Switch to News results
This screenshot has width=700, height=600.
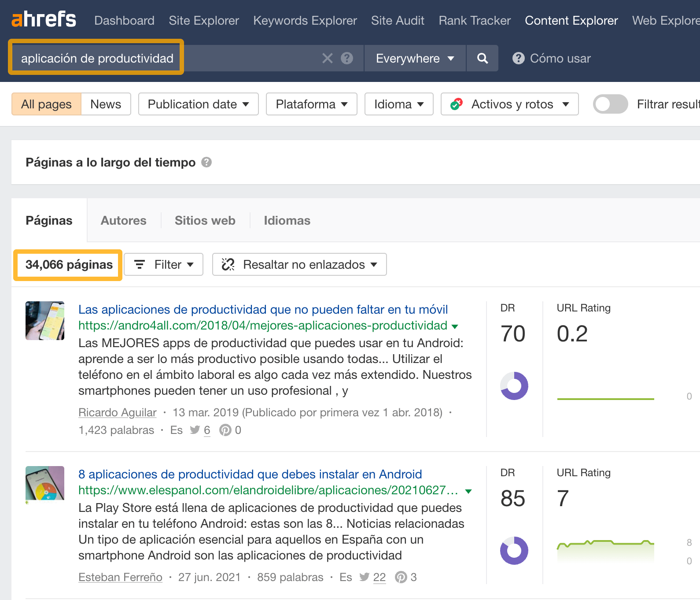106,104
